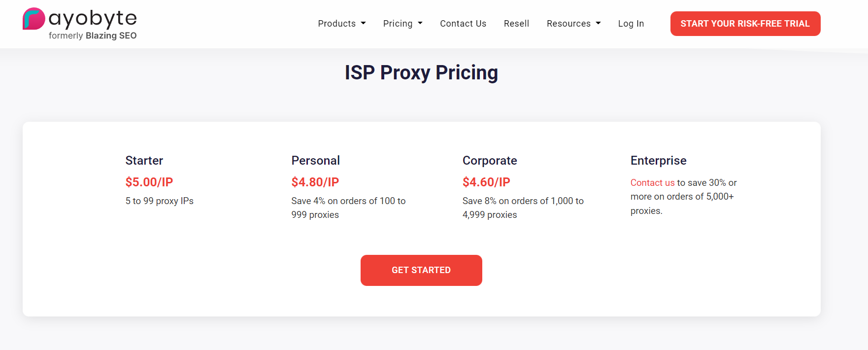This screenshot has width=868, height=350.
Task: Select the Starter plan heading
Action: click(x=144, y=161)
